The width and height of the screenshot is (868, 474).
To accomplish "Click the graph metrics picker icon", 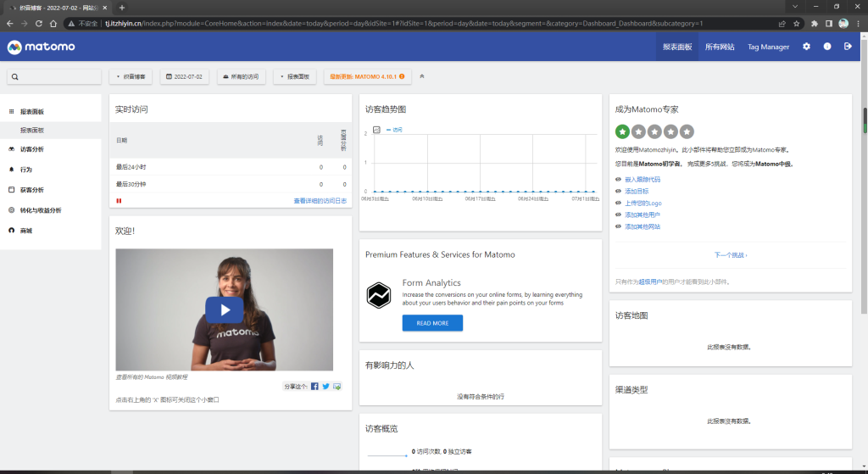I will [x=376, y=130].
